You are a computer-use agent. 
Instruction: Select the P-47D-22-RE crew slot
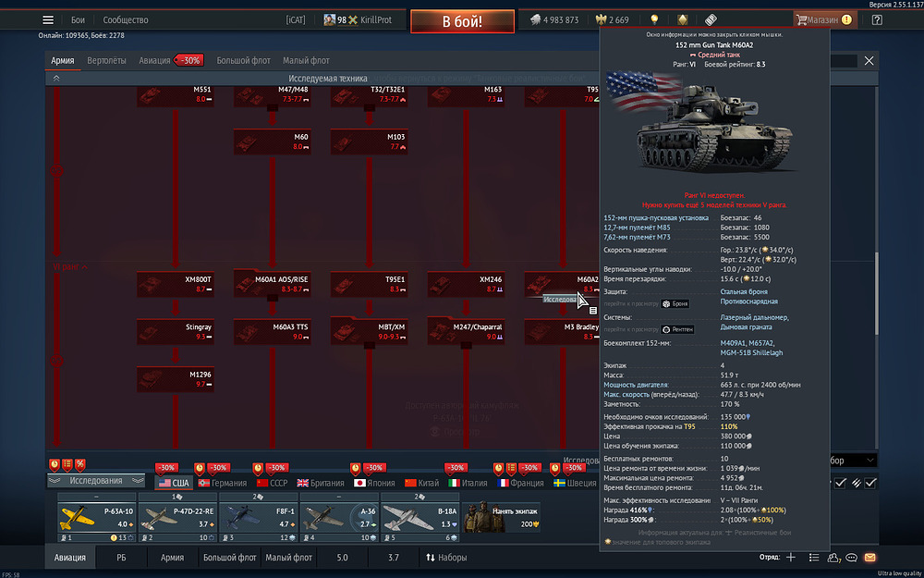click(178, 517)
